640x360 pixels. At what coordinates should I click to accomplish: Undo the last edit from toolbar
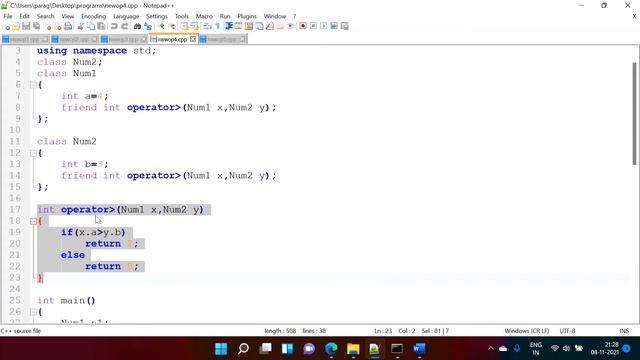114,26
